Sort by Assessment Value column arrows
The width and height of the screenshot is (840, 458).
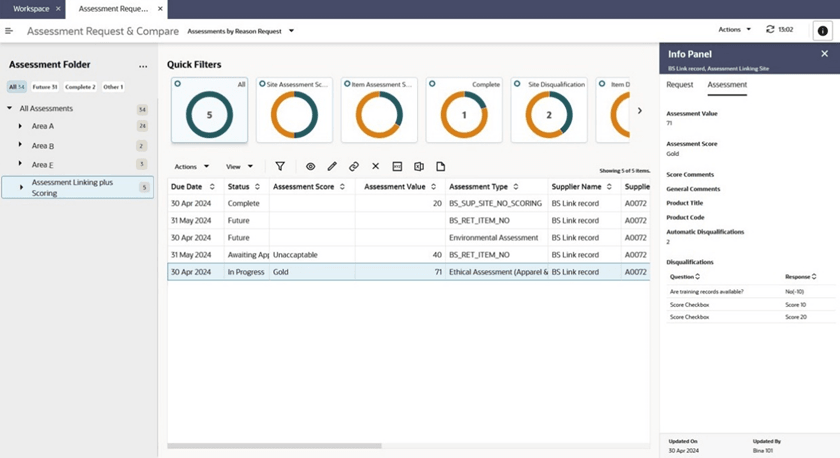tap(433, 186)
